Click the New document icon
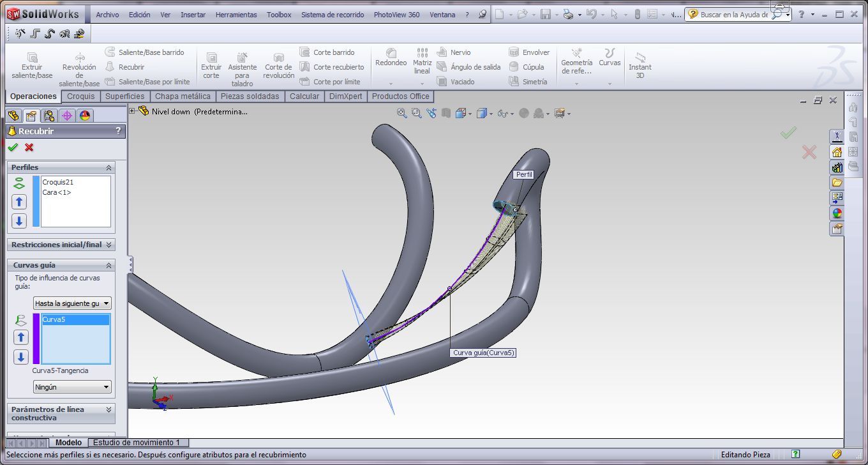Viewport: 868px width, 465px height. click(500, 14)
